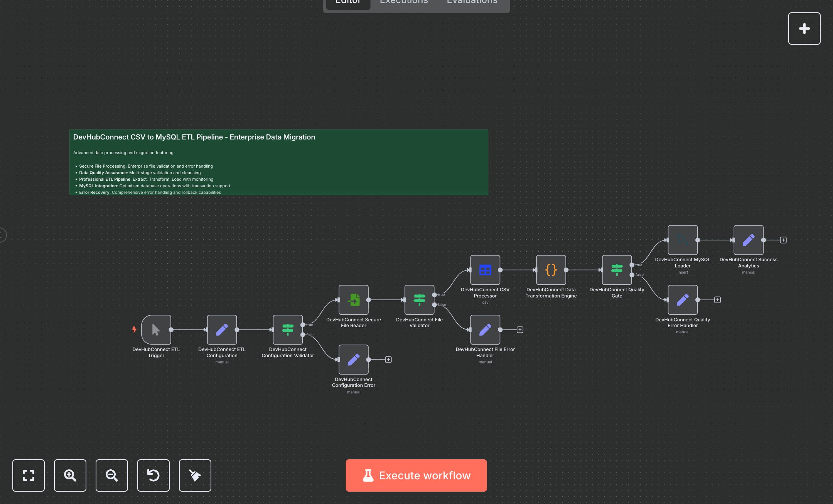Click the zoom in canvas control
Viewport: 833px width, 504px height.
point(70,475)
